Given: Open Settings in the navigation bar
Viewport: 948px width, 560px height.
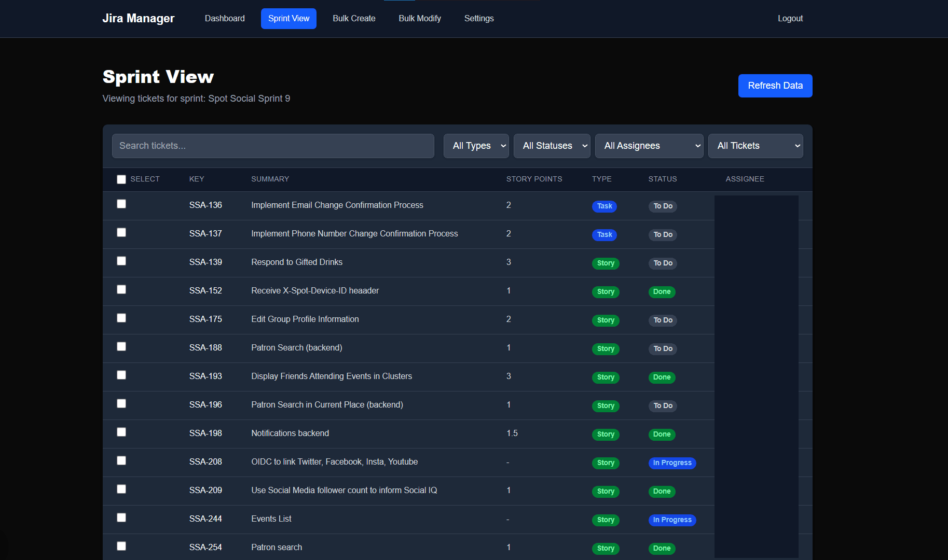Looking at the screenshot, I should [479, 19].
